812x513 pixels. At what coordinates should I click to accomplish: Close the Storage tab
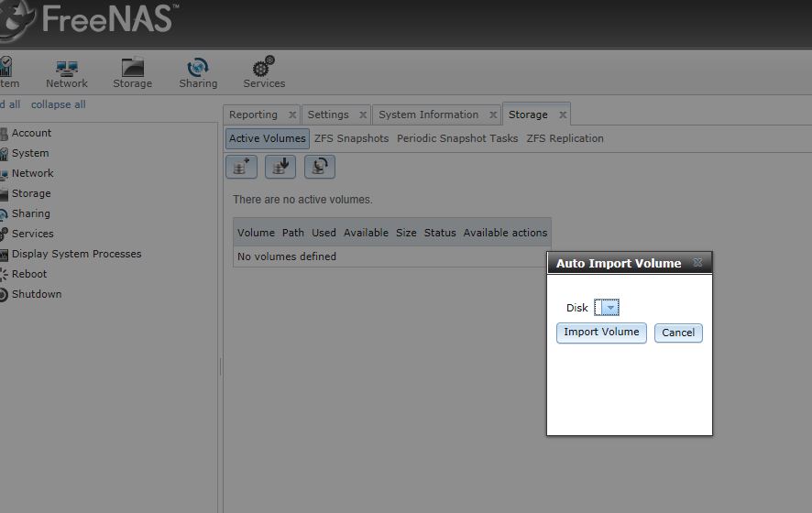563,115
